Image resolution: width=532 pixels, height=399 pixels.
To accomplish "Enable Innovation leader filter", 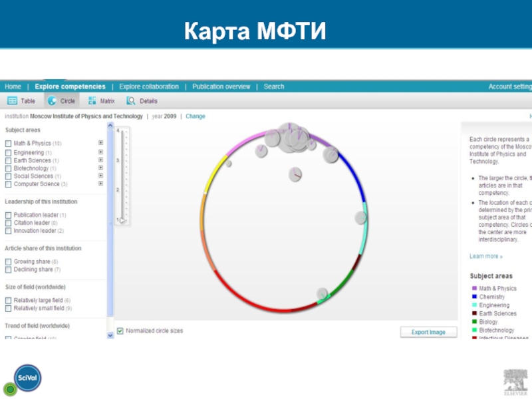I will click(9, 231).
